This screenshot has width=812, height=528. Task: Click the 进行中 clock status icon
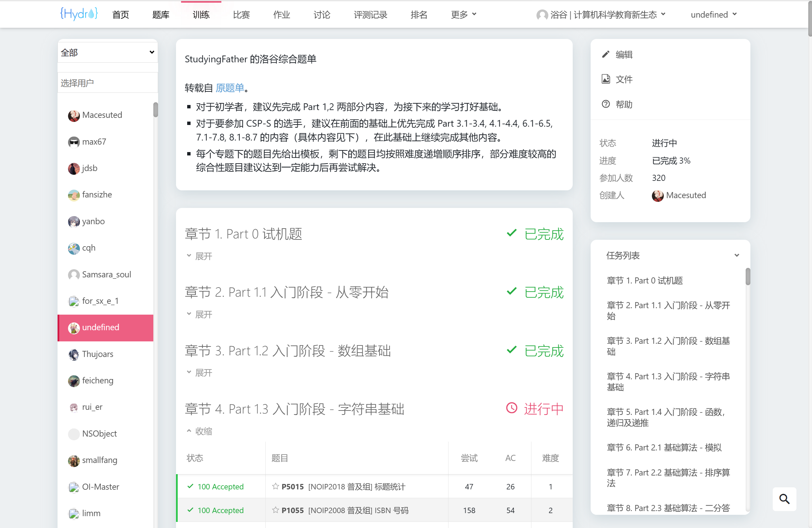(x=511, y=408)
